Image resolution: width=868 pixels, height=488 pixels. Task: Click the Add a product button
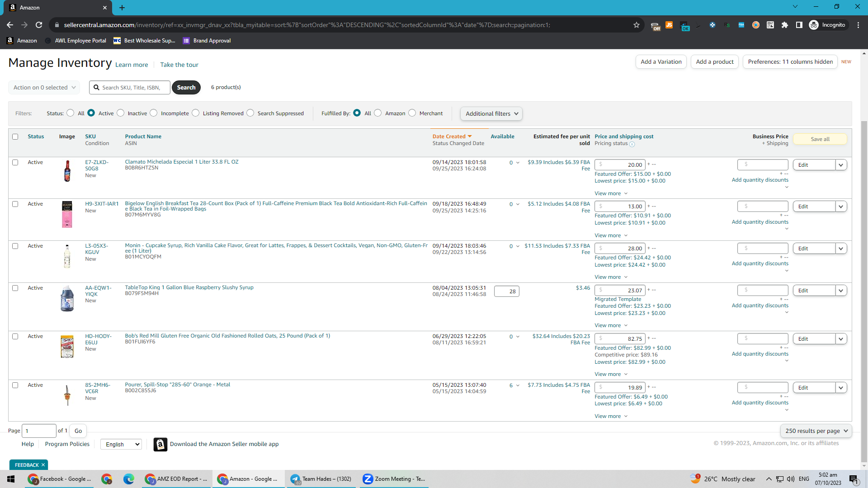click(715, 62)
